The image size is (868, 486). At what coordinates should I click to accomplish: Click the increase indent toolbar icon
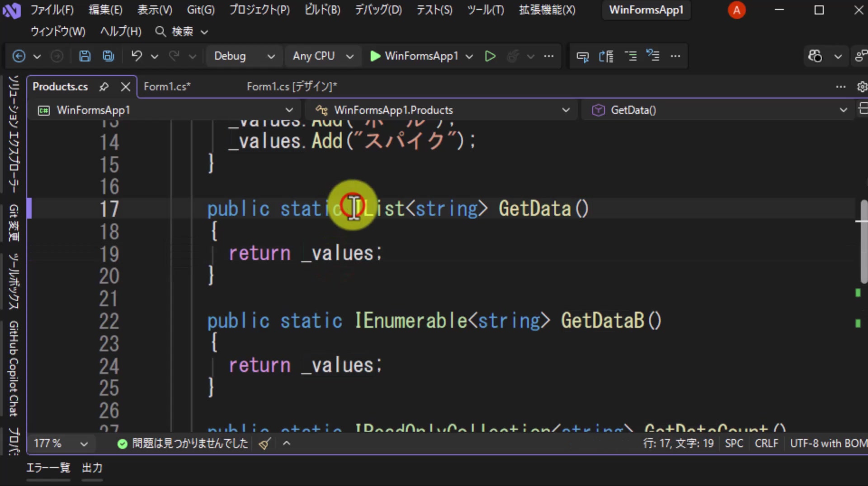tap(630, 56)
